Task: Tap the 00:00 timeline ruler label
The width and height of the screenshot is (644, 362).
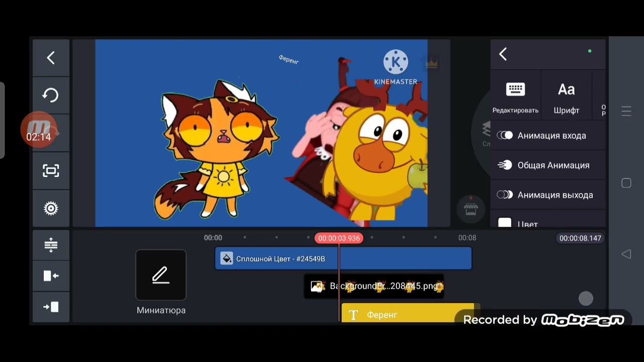Action: pyautogui.click(x=213, y=237)
